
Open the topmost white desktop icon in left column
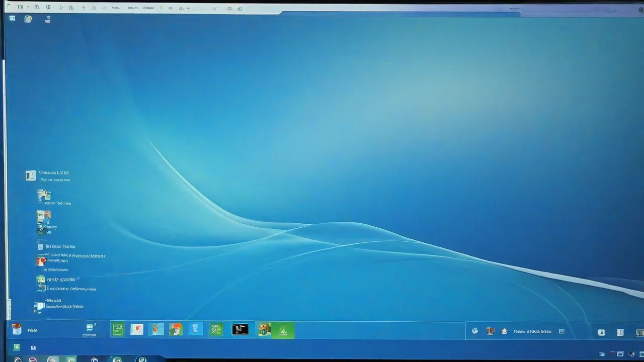[31, 175]
